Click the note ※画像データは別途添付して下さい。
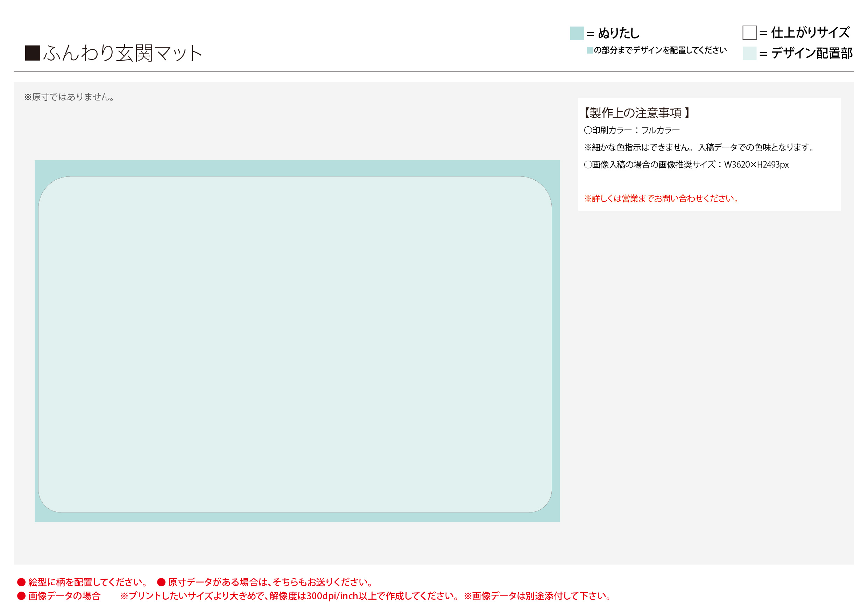Viewport: 868px width, 614px height. 538,596
